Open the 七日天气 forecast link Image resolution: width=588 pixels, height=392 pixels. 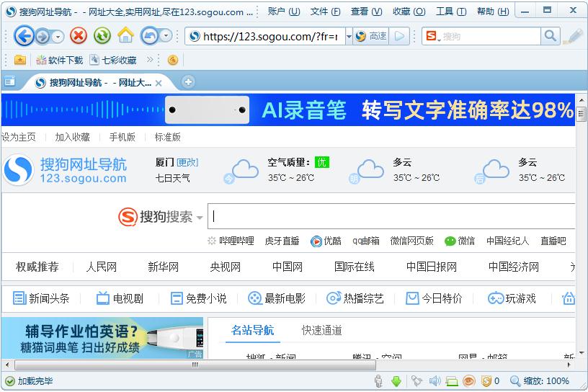point(172,178)
